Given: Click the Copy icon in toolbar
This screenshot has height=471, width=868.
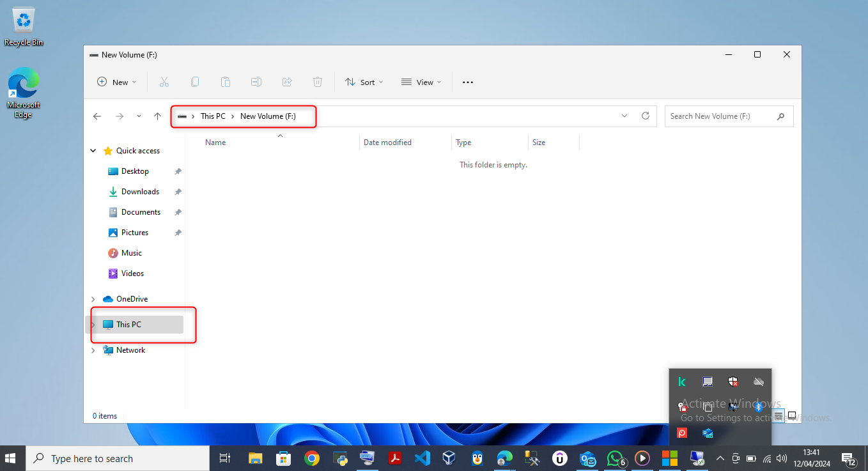Looking at the screenshot, I should point(195,82).
